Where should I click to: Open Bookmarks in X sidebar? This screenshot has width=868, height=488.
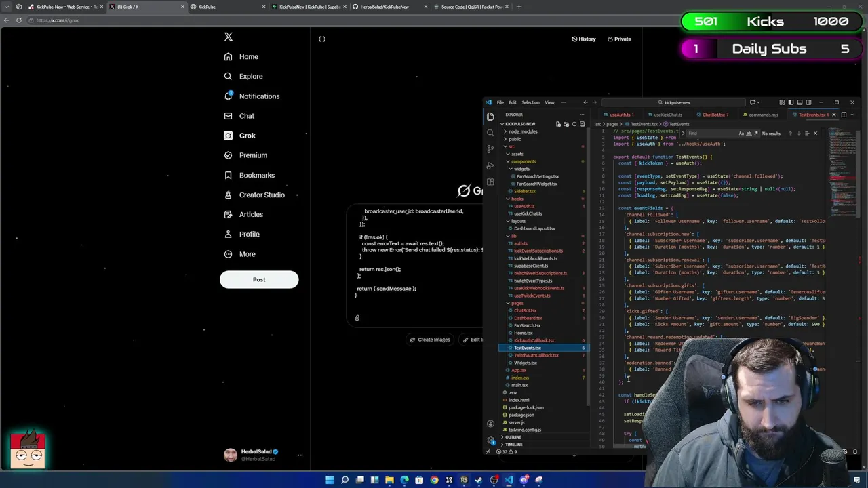249,175
